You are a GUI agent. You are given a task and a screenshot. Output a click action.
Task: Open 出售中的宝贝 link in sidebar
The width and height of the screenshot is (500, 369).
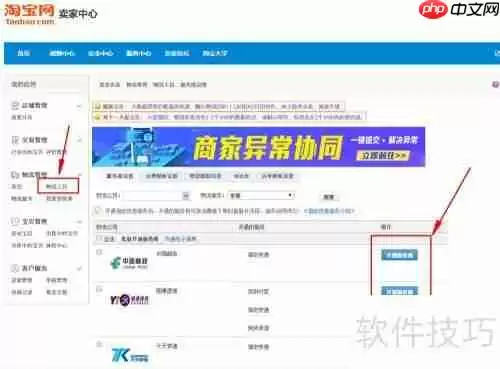62,233
